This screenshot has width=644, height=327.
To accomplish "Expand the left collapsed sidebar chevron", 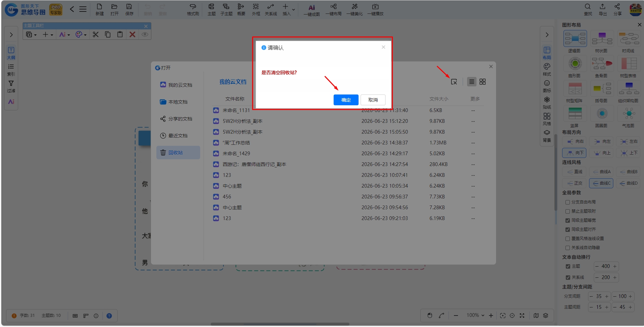I will 11,35.
